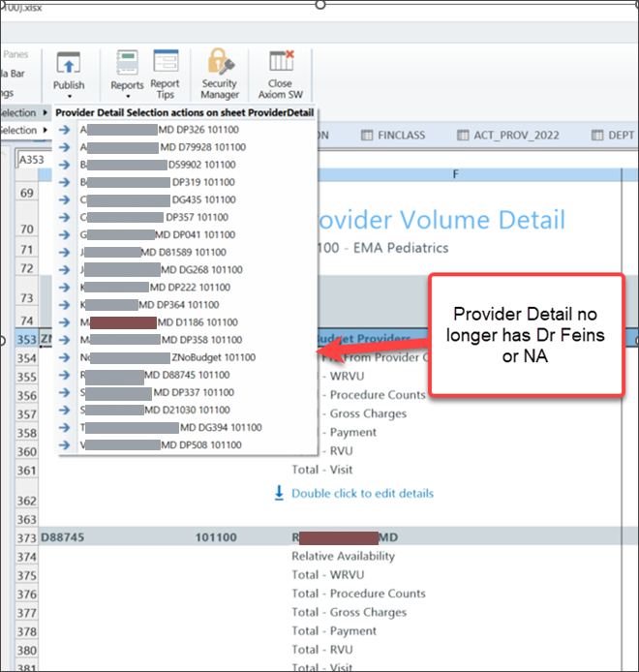Click the Publish icon in the ribbon
The image size is (639, 672).
(69, 64)
